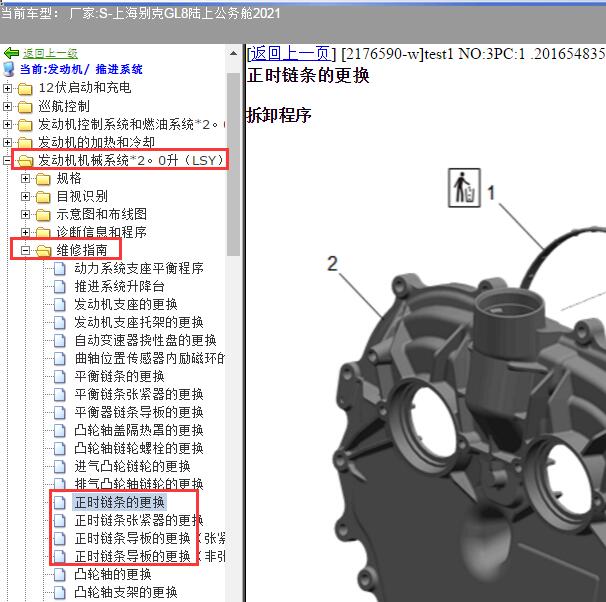Viewport: 606px width, 602px height.
Task: Click the open 维修指南 folder icon
Action: [43, 251]
